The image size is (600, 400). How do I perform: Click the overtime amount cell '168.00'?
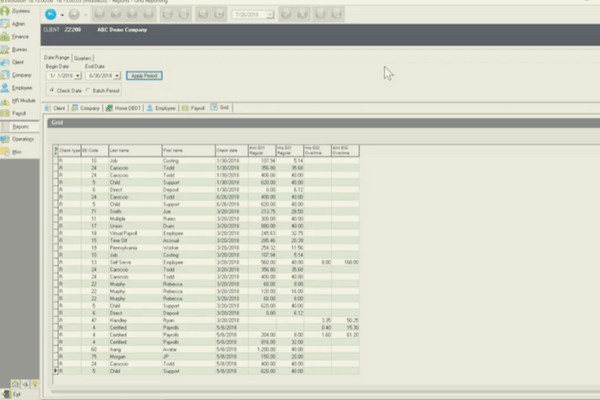point(345,262)
